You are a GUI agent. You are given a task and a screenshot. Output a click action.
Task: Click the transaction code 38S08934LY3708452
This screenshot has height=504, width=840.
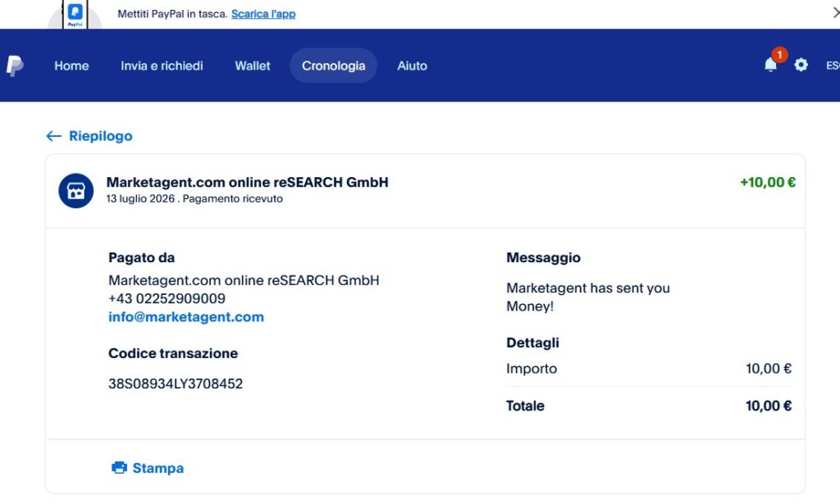click(176, 384)
